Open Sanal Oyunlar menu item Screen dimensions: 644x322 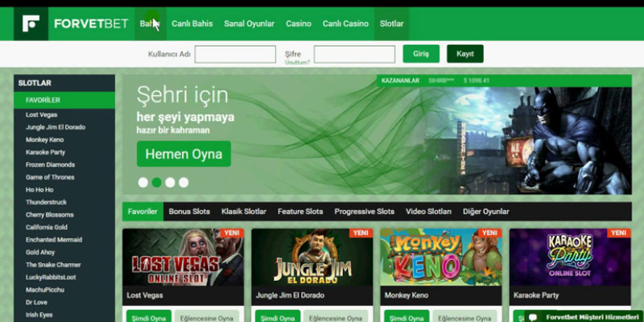click(x=250, y=23)
